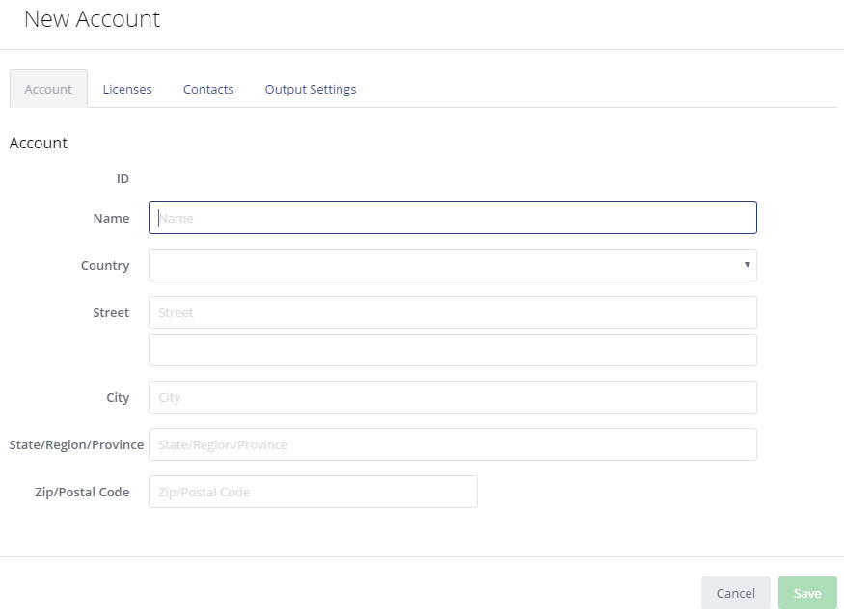844x616 pixels.
Task: Select the Output Settings tab
Action: 310,89
